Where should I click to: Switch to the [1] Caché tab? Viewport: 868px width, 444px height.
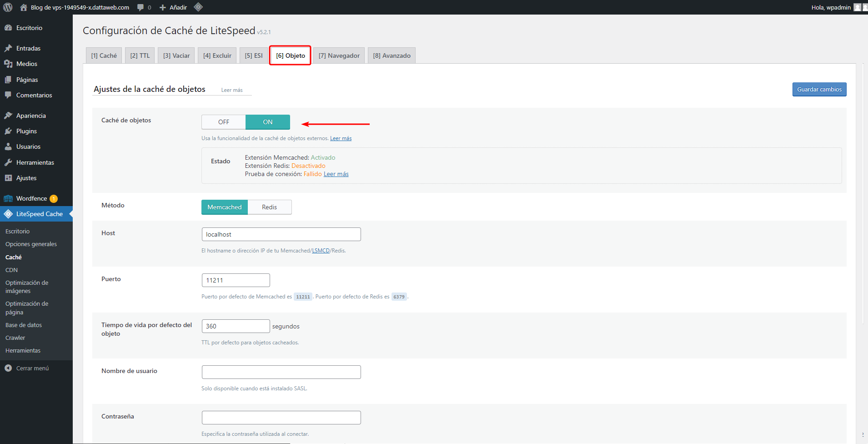[x=104, y=55]
